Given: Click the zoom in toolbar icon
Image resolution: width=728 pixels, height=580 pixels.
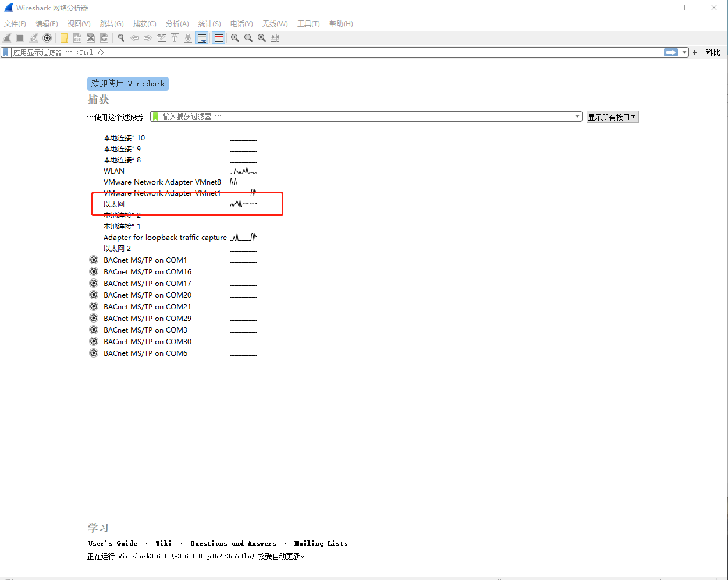Looking at the screenshot, I should (235, 38).
